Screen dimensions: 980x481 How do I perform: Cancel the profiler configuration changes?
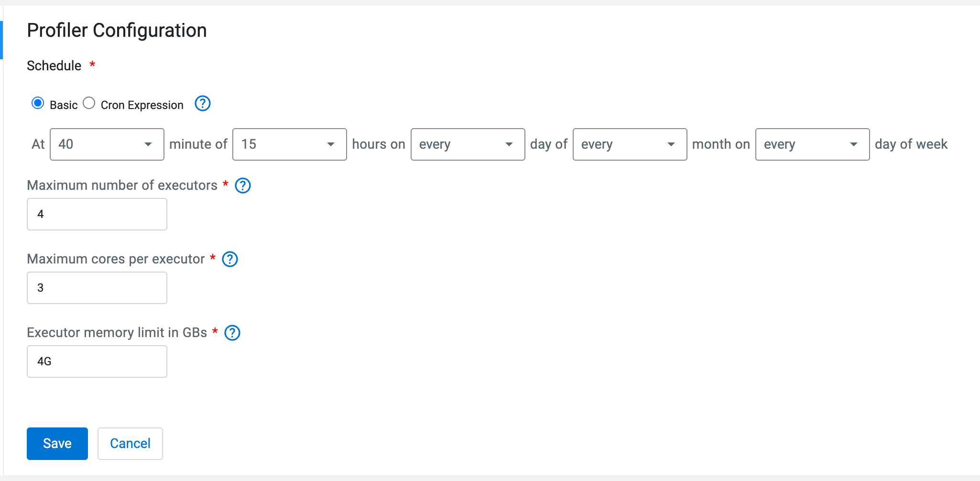(130, 444)
